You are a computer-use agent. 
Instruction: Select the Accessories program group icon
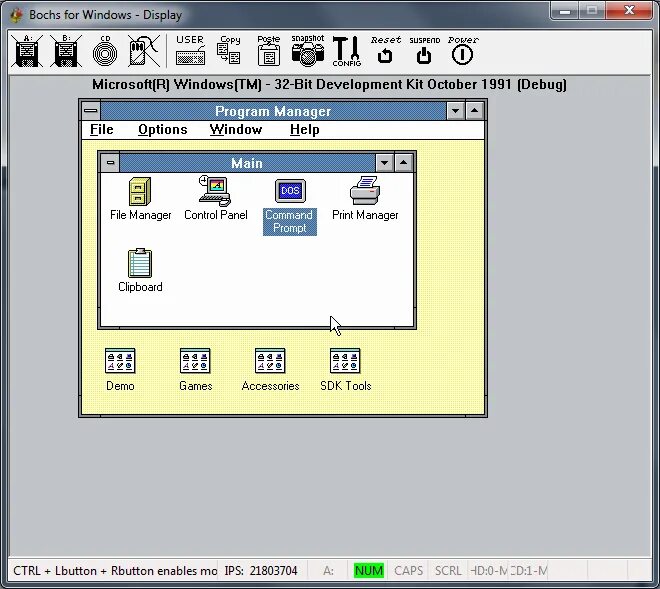(270, 370)
